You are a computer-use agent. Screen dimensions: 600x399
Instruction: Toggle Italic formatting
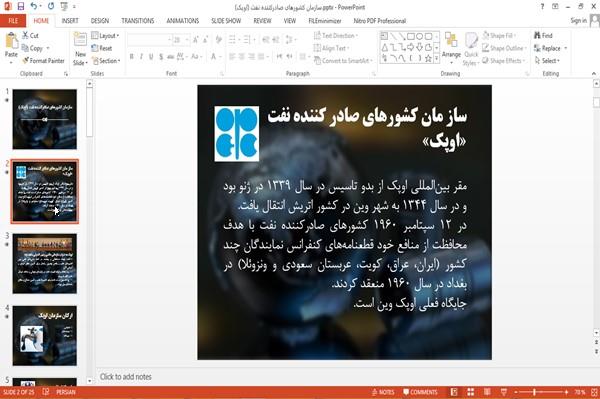141,57
